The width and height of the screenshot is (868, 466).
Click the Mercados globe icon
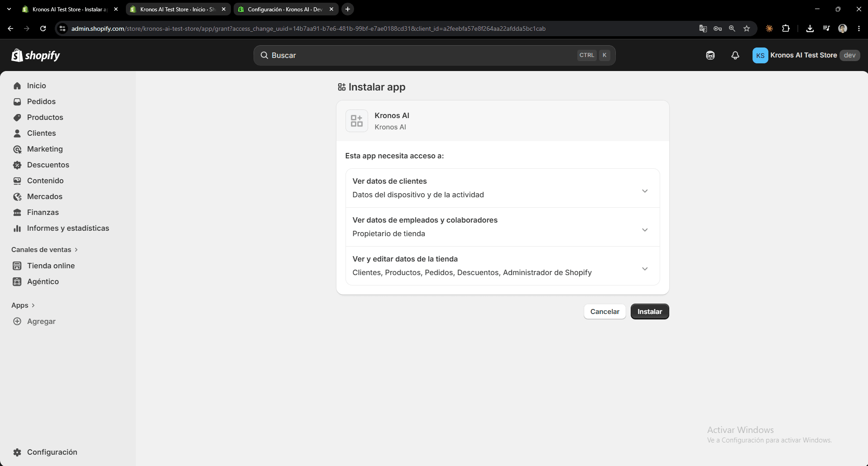pos(17,197)
